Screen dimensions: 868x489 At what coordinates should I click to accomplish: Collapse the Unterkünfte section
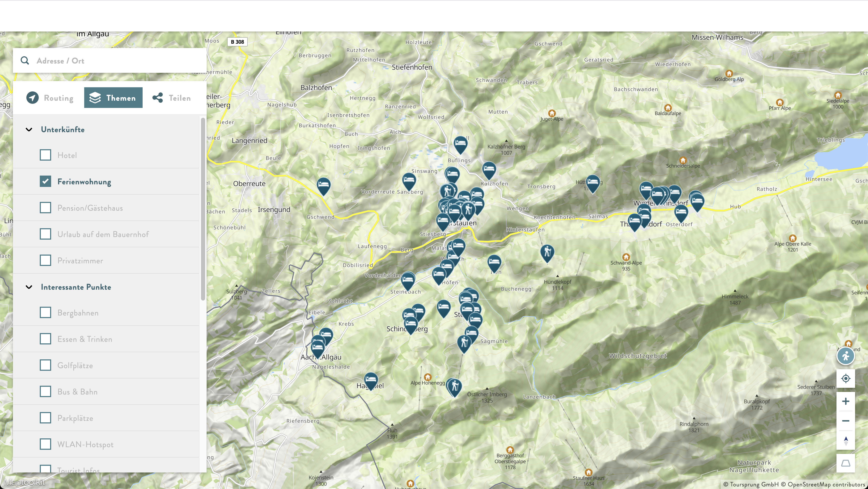tap(29, 129)
